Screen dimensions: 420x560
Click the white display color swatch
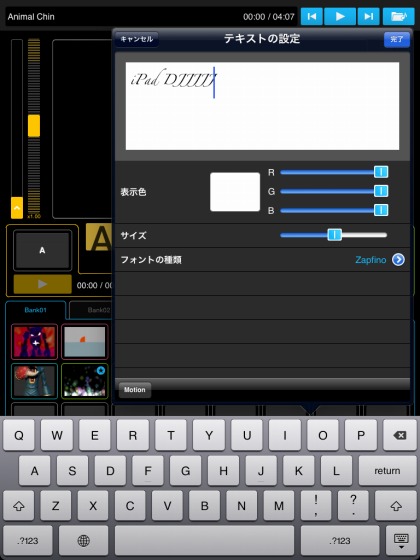235,192
